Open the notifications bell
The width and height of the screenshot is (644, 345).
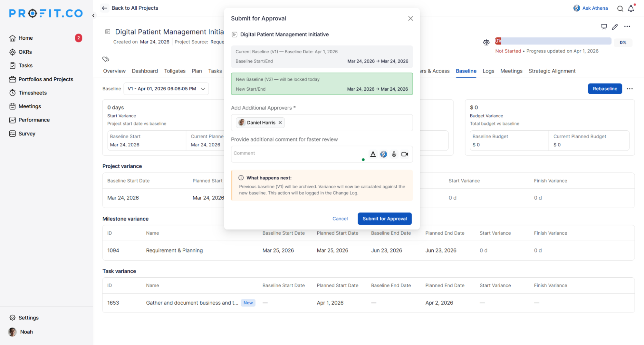tap(631, 9)
